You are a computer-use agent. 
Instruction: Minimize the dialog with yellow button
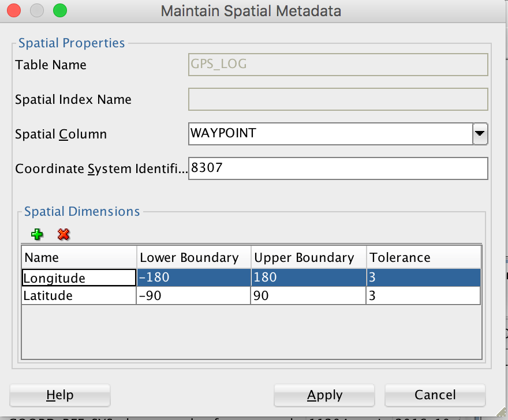37,10
